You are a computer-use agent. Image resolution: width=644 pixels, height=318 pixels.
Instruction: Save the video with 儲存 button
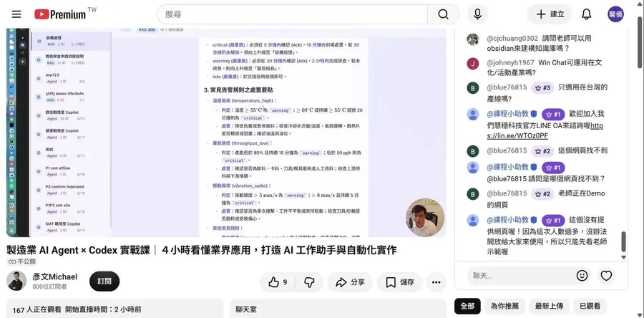399,282
